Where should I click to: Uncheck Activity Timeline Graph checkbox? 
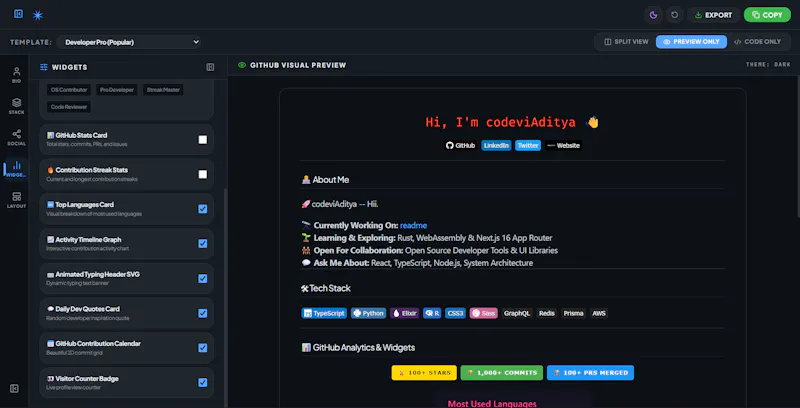(x=203, y=244)
